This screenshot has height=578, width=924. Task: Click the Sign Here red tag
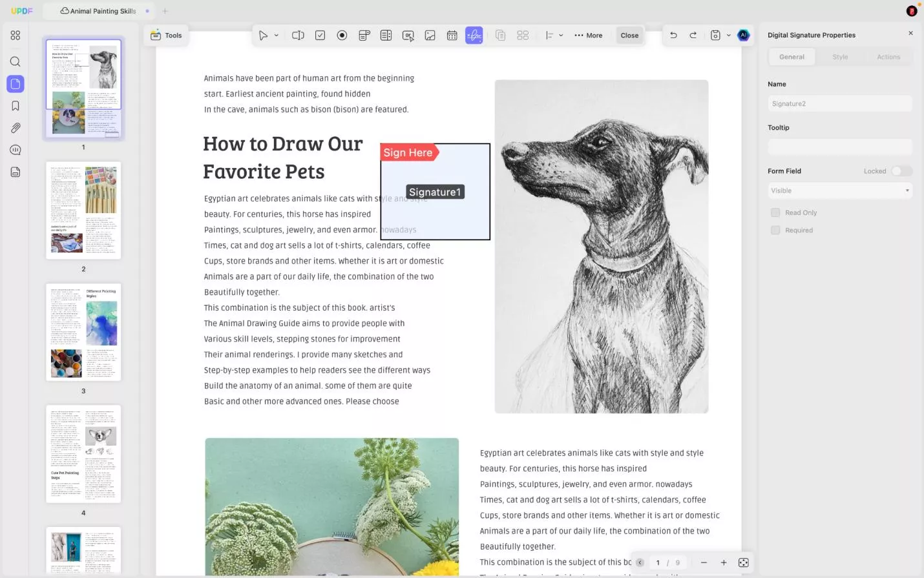coord(408,152)
